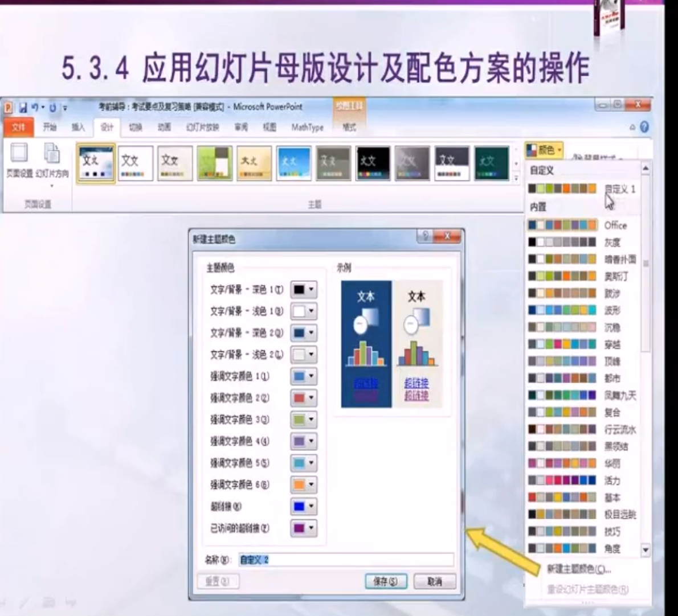Image resolution: width=678 pixels, height=616 pixels.
Task: Click the PowerPoint application icon in the title bar
Action: (9, 107)
